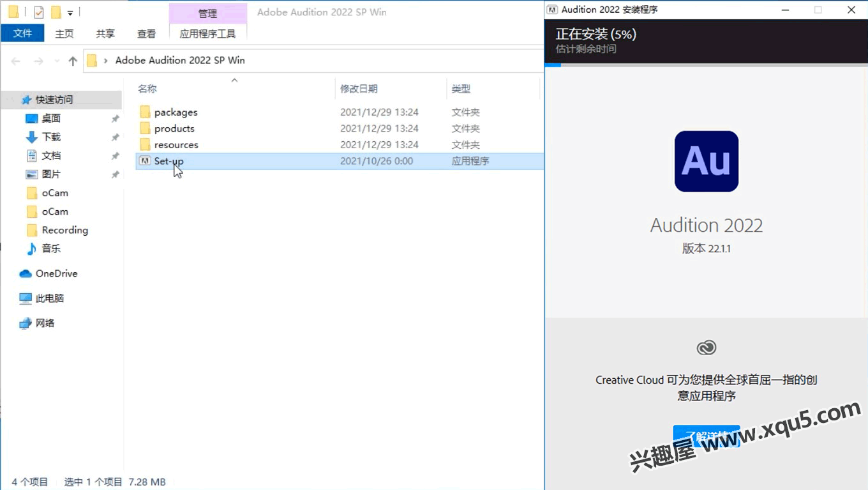Close the Audition 2022 installer window
868x490 pixels.
[851, 10]
